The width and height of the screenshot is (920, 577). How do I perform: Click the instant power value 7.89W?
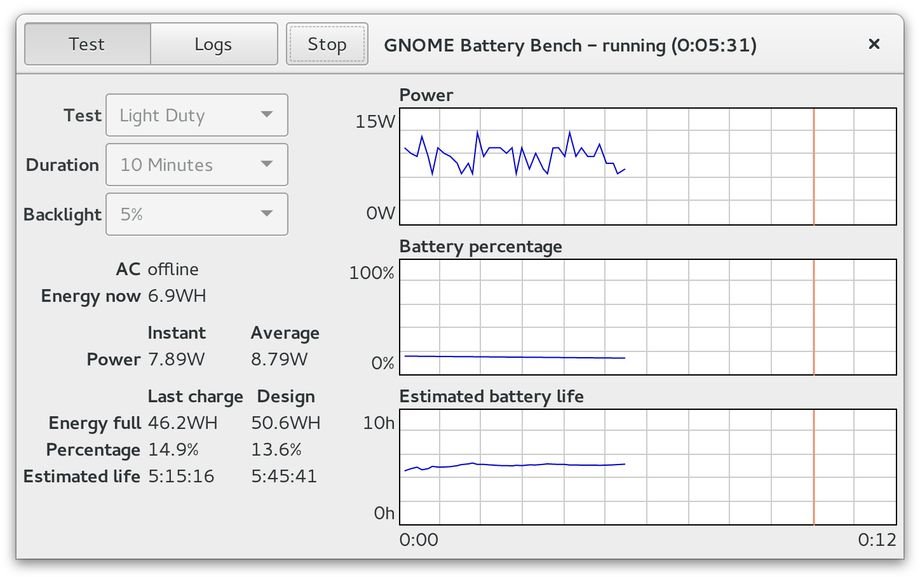coord(176,359)
